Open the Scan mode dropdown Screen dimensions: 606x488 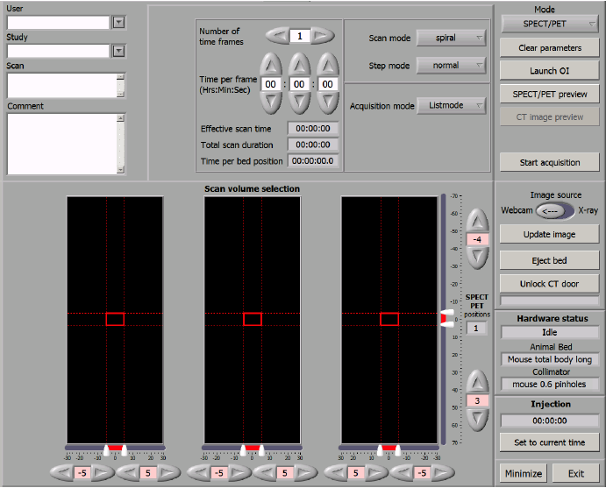pyautogui.click(x=452, y=38)
